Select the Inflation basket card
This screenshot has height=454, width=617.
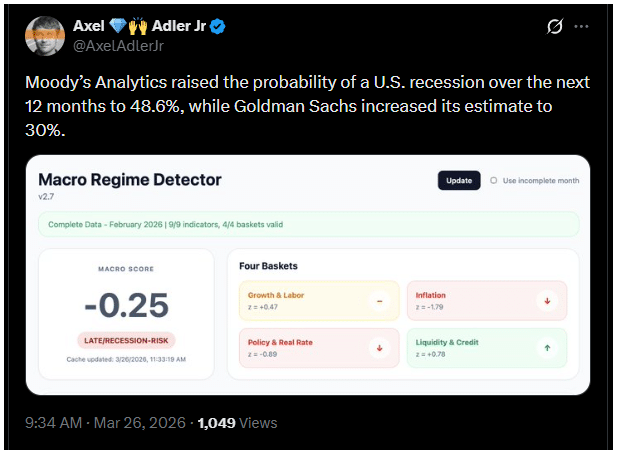coord(485,301)
